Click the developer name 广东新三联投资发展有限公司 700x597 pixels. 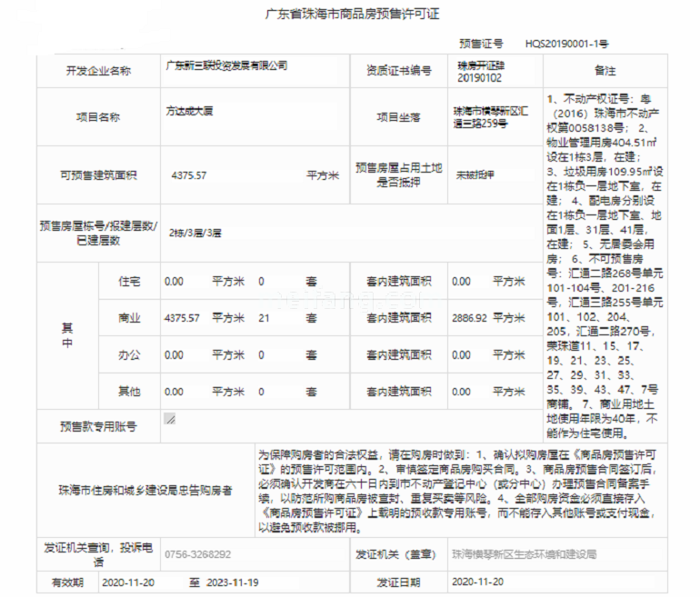tap(225, 65)
